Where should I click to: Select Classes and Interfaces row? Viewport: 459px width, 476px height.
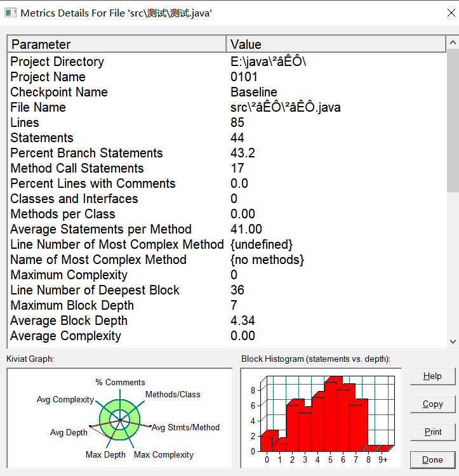tap(227, 199)
